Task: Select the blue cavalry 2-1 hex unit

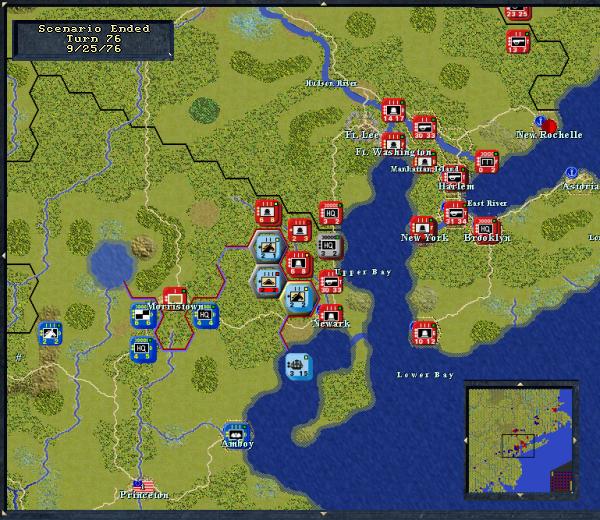Action: tap(268, 247)
